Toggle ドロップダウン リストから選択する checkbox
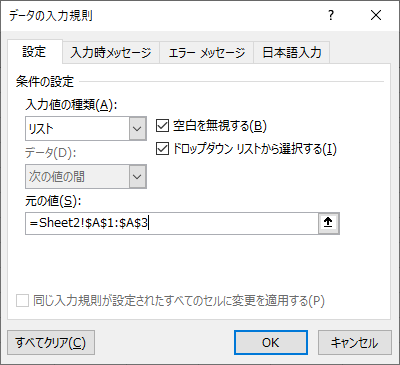 (162, 149)
